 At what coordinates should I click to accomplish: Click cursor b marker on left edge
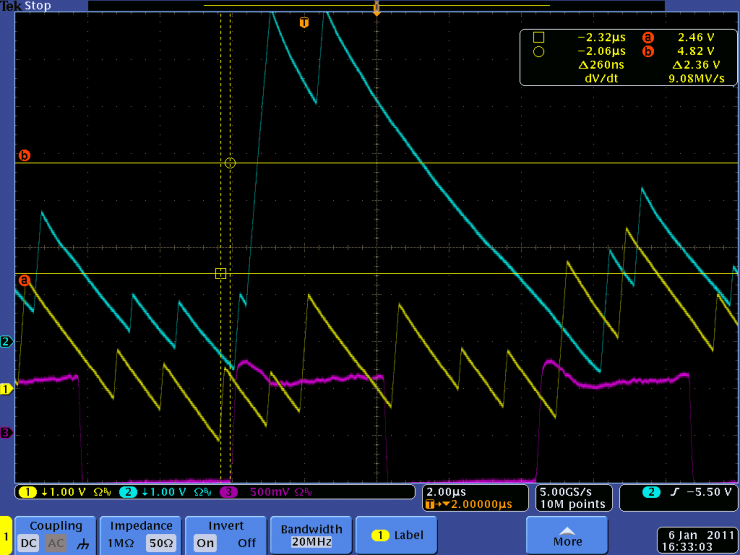tap(25, 156)
